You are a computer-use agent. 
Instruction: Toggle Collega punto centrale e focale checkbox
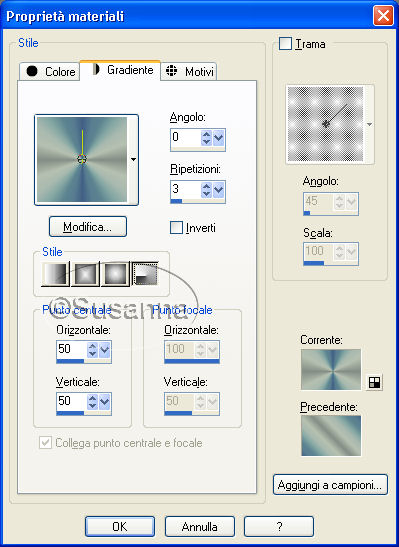point(45,442)
